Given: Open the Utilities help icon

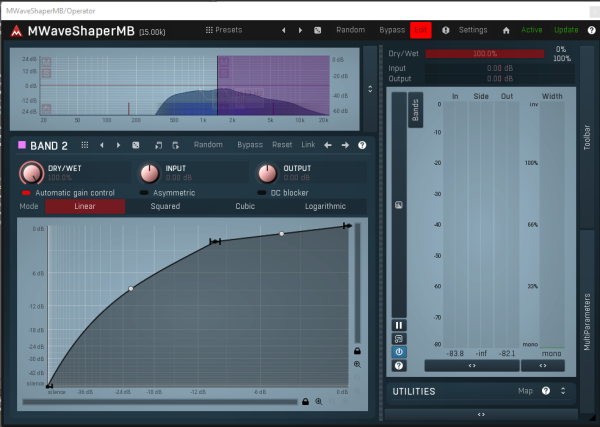Looking at the screenshot, I should click(546, 391).
